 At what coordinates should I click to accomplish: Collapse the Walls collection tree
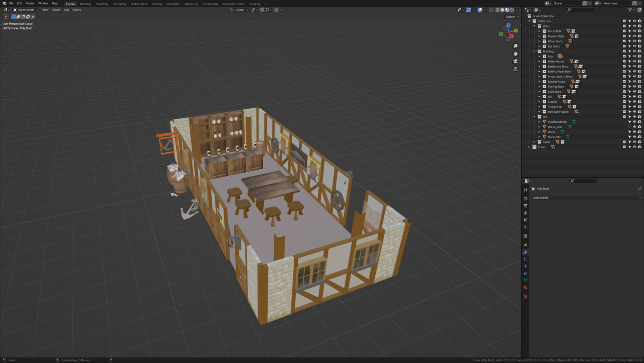coord(534,26)
